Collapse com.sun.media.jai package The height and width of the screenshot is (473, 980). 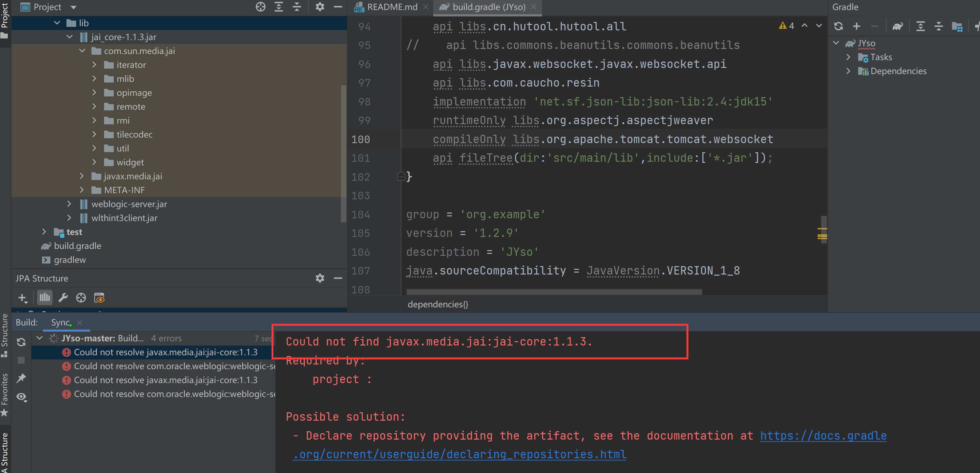click(x=82, y=51)
